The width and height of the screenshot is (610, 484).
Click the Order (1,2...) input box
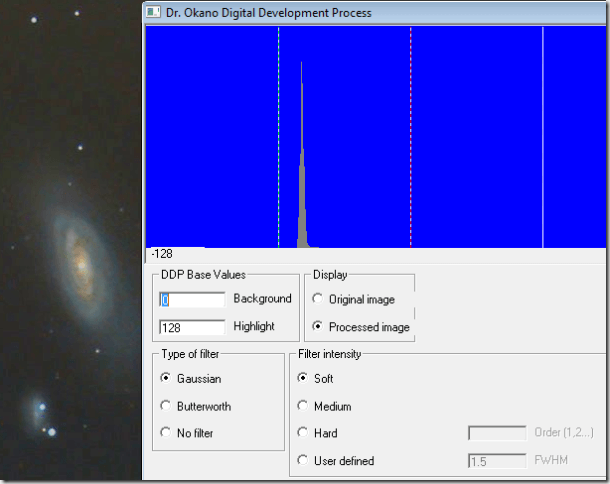497,433
